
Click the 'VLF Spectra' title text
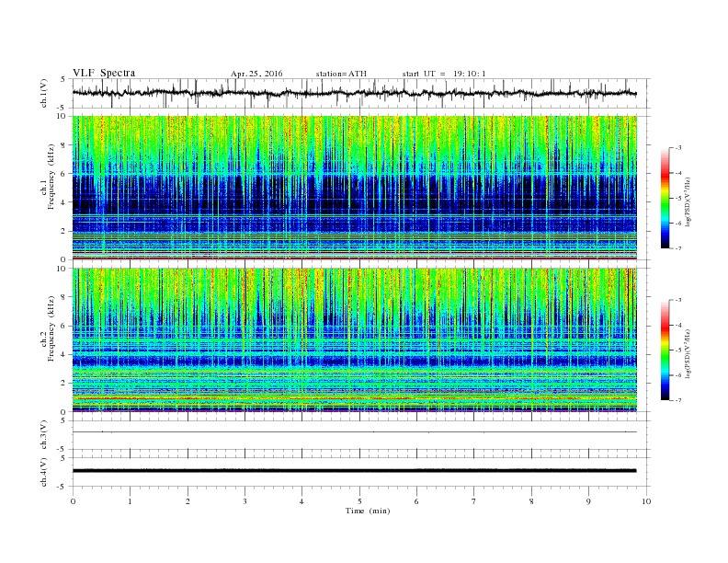click(104, 73)
